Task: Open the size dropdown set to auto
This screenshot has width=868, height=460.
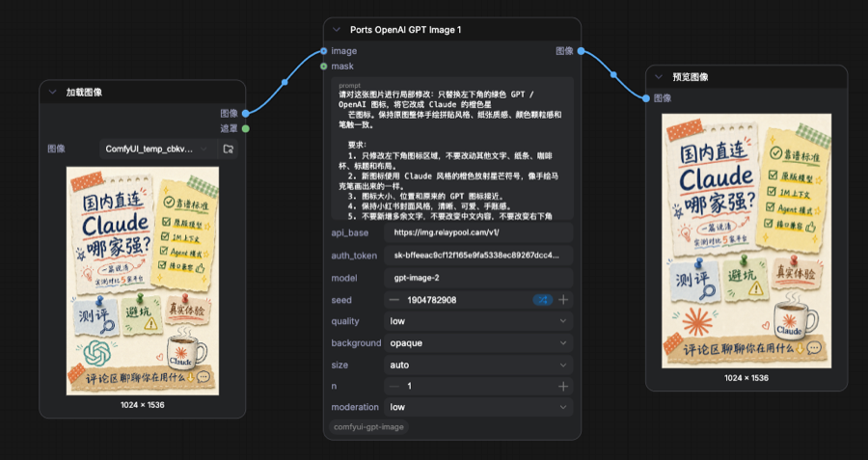Action: [x=478, y=365]
